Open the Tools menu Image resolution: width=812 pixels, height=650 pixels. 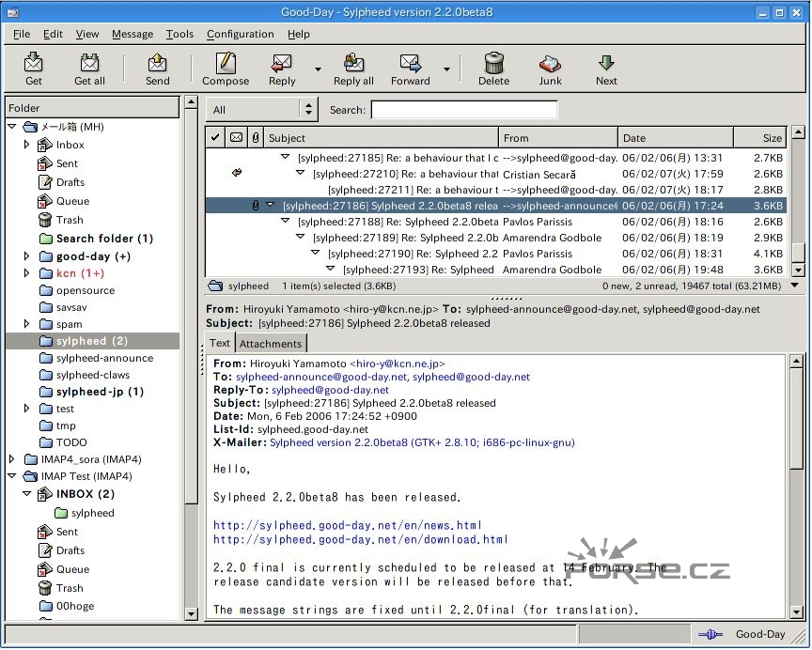(180, 34)
